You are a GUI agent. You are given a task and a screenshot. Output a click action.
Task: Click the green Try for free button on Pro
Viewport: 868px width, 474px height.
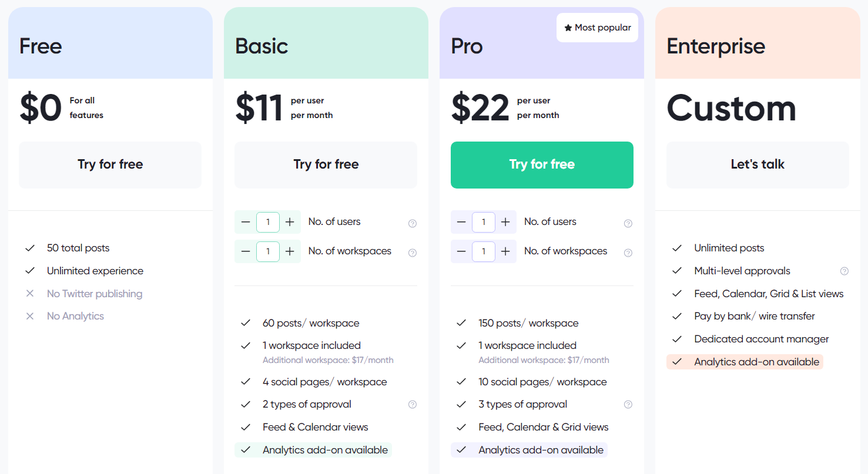coord(541,164)
